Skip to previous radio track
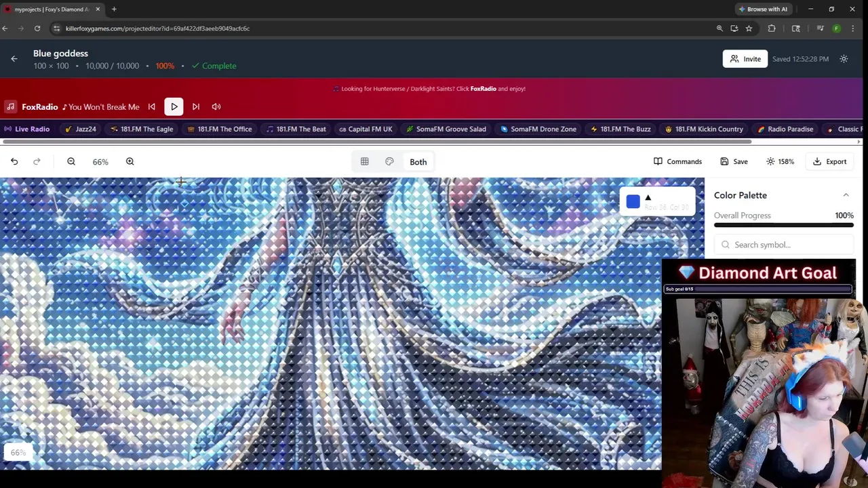 click(x=152, y=106)
